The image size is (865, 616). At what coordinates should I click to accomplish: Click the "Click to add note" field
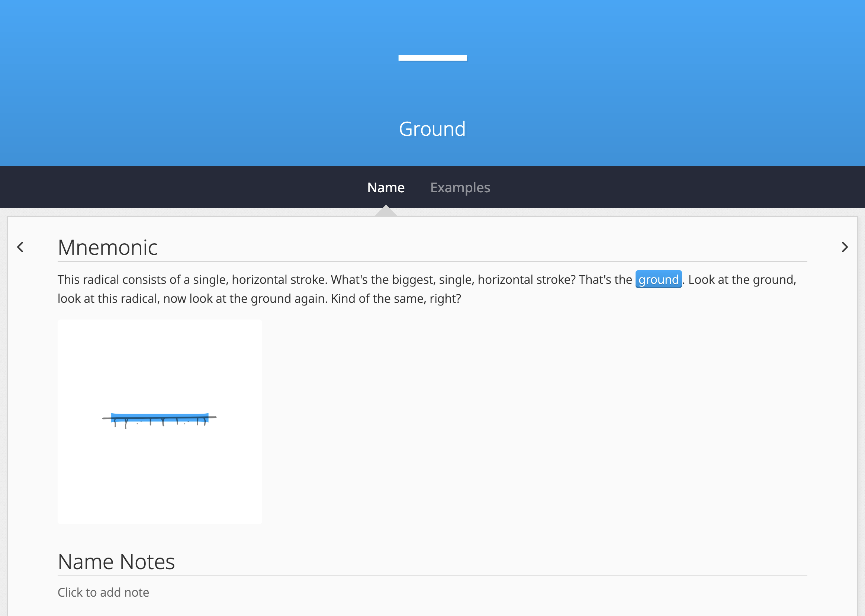click(x=103, y=592)
